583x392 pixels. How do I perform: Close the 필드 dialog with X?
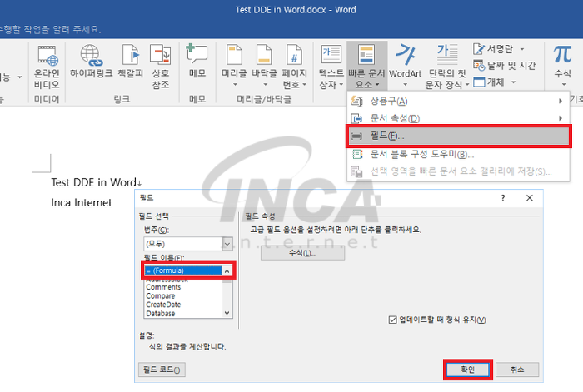pyautogui.click(x=530, y=198)
